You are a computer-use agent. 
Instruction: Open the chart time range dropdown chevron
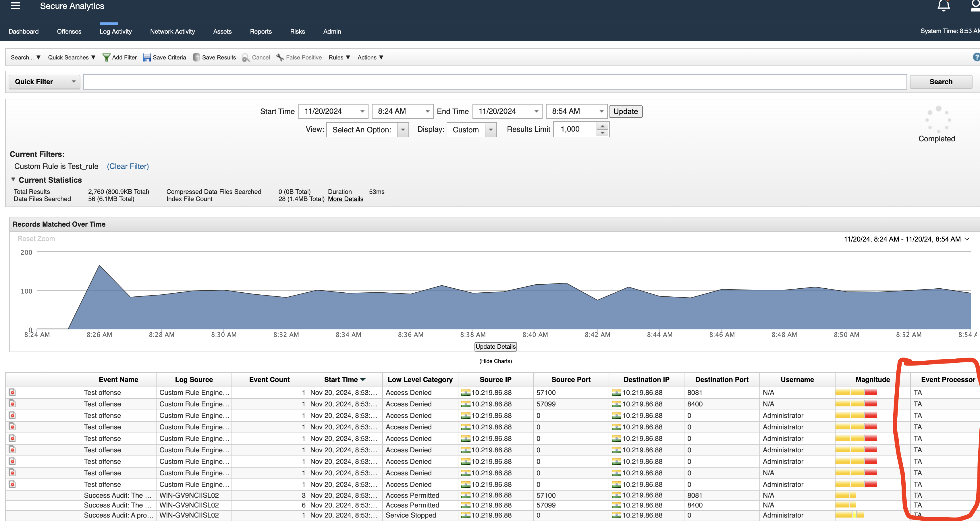point(967,239)
